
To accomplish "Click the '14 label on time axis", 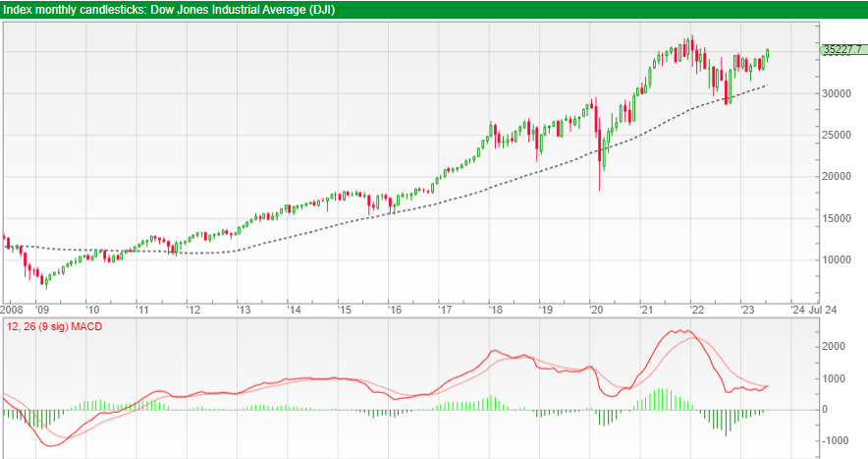I will (x=294, y=310).
